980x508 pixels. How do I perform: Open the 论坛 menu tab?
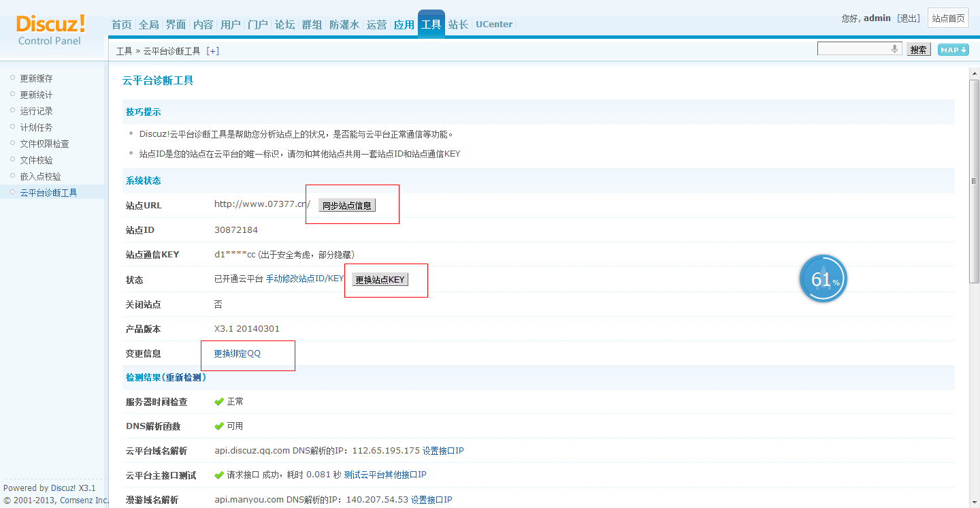[x=284, y=25]
